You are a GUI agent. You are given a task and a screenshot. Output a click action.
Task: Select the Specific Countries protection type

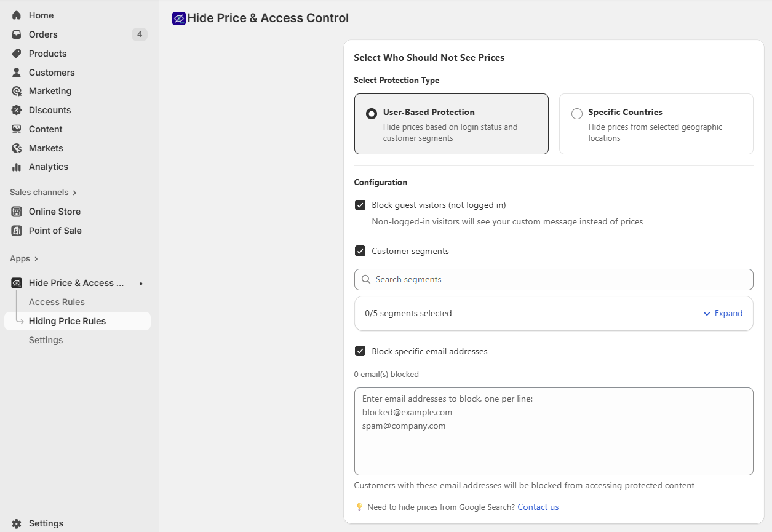pyautogui.click(x=577, y=114)
